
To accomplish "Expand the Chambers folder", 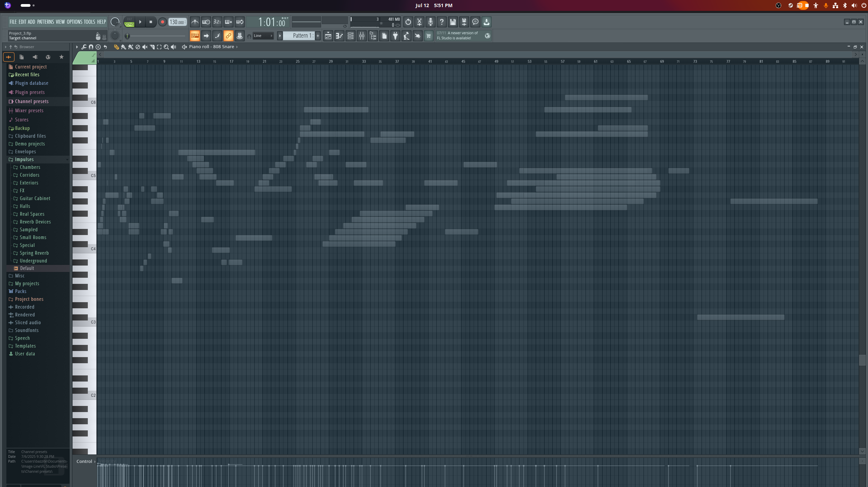I will tap(30, 167).
